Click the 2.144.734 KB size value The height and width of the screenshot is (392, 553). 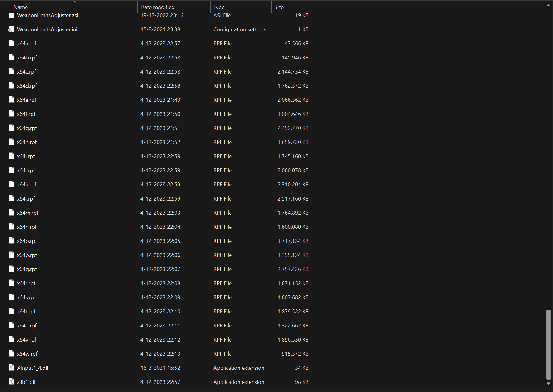click(293, 71)
